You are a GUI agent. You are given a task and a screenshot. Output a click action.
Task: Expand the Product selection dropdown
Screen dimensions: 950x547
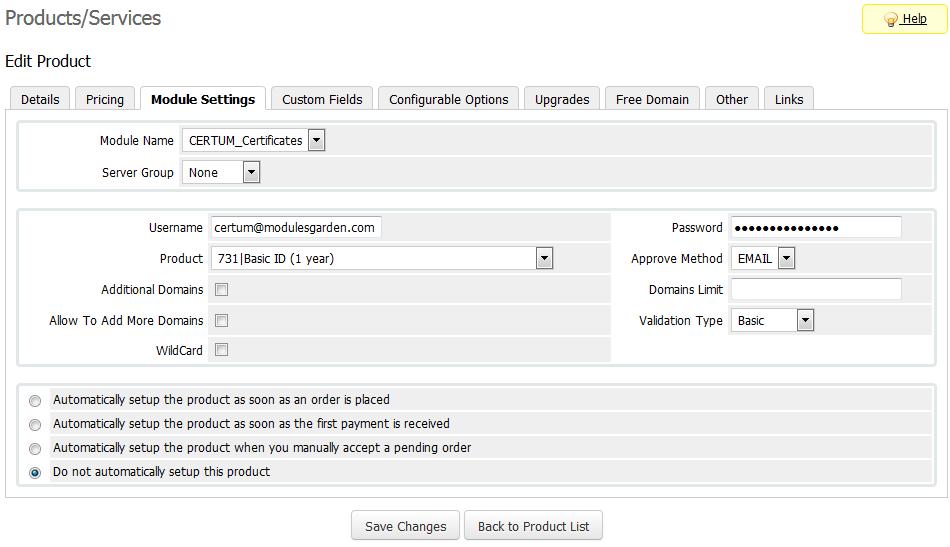tap(382, 259)
